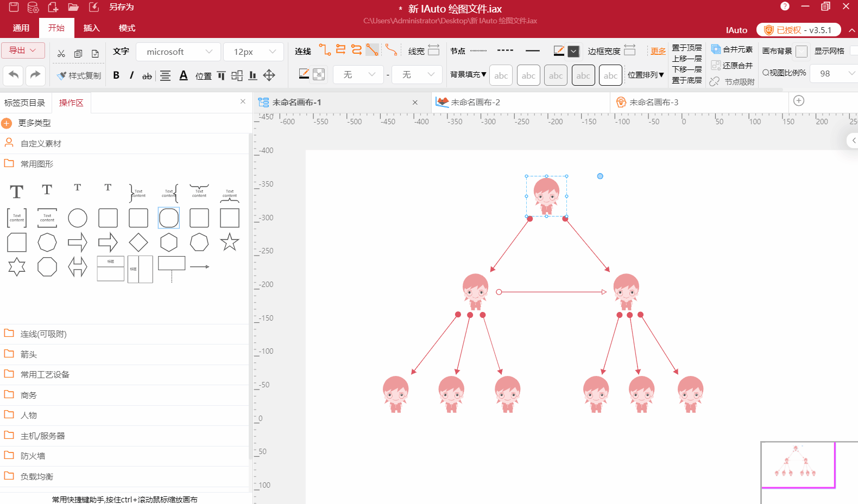The image size is (858, 504).
Task: Select the star shape in common shapes
Action: coord(230,242)
